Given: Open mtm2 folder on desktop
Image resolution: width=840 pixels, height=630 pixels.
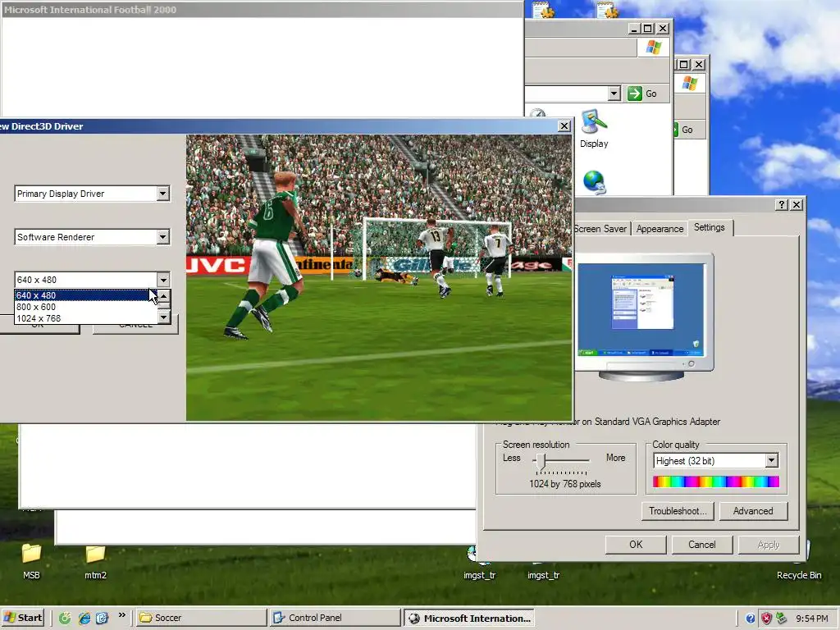Looking at the screenshot, I should pyautogui.click(x=95, y=562).
